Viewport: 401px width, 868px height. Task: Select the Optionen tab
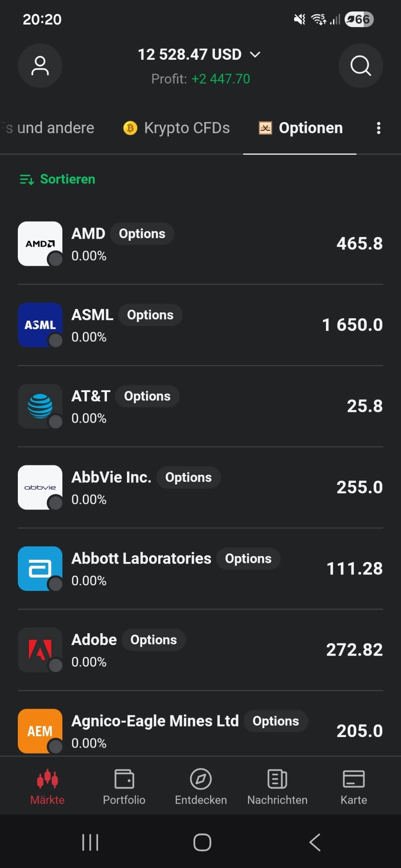300,128
